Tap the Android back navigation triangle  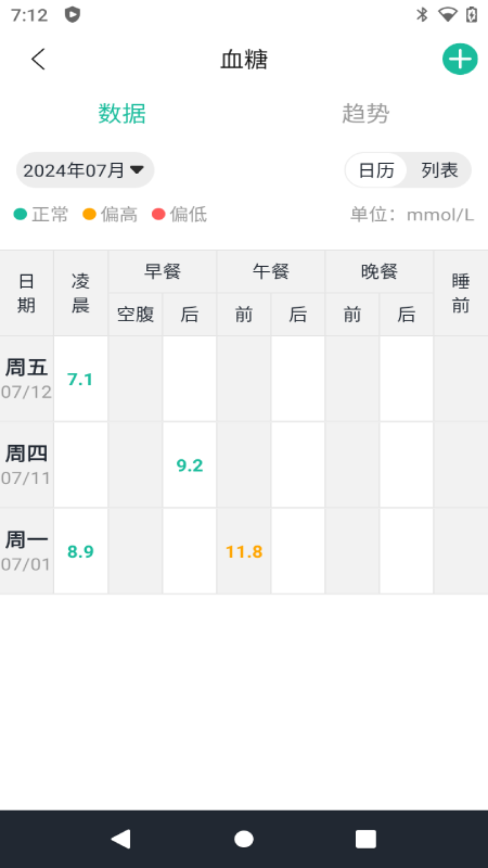(x=121, y=839)
